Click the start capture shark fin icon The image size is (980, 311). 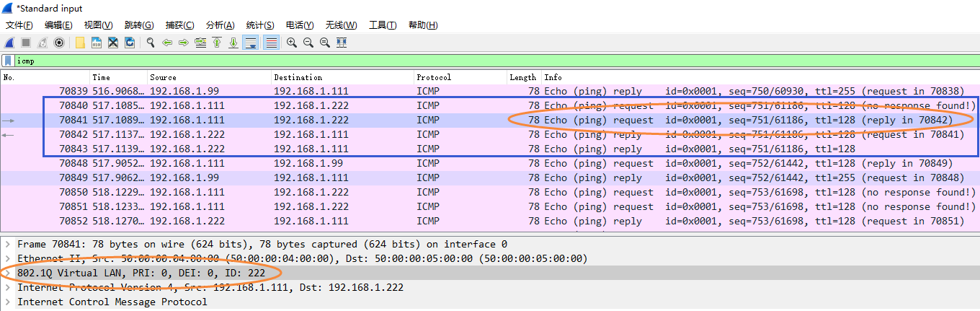(x=10, y=43)
